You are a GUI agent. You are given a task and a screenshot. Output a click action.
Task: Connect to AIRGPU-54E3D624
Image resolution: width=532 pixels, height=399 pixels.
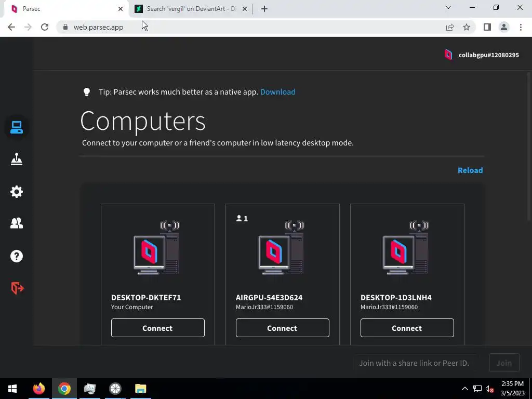coord(282,328)
